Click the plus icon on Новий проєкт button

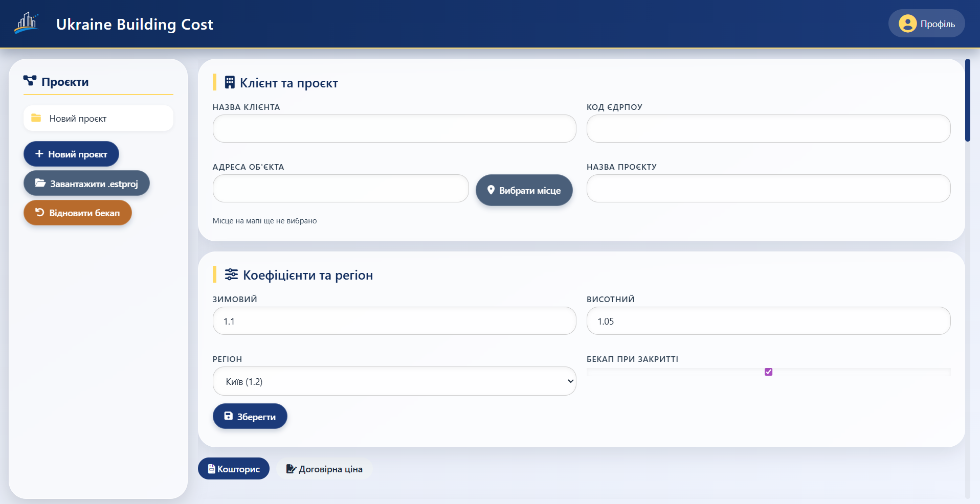coord(39,153)
